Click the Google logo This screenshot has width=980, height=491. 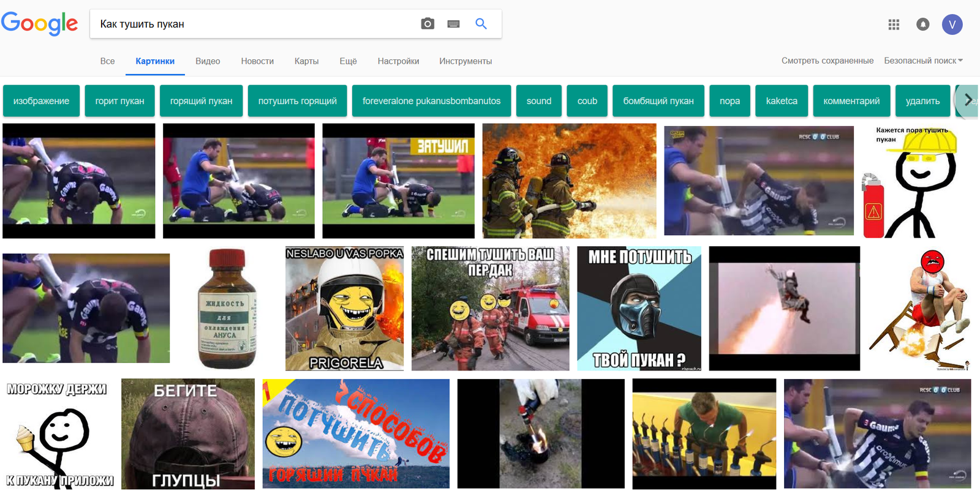40,24
